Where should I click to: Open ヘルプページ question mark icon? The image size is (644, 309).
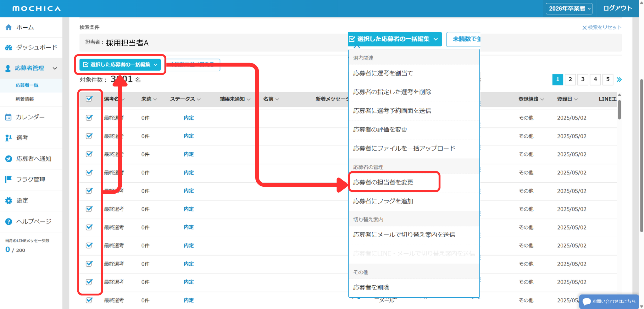8,222
